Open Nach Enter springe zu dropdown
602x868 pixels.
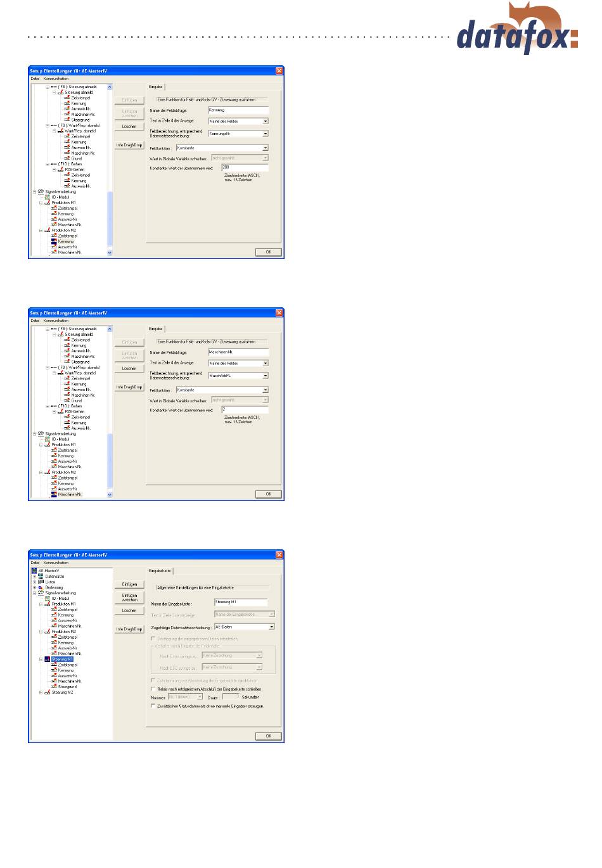pyautogui.click(x=259, y=656)
